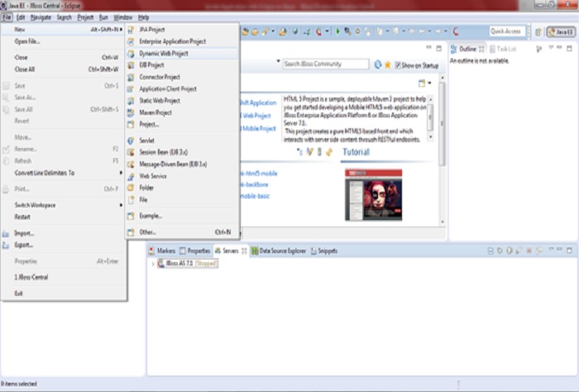
Task: Click the project description box scrollbar
Action: click(x=431, y=118)
